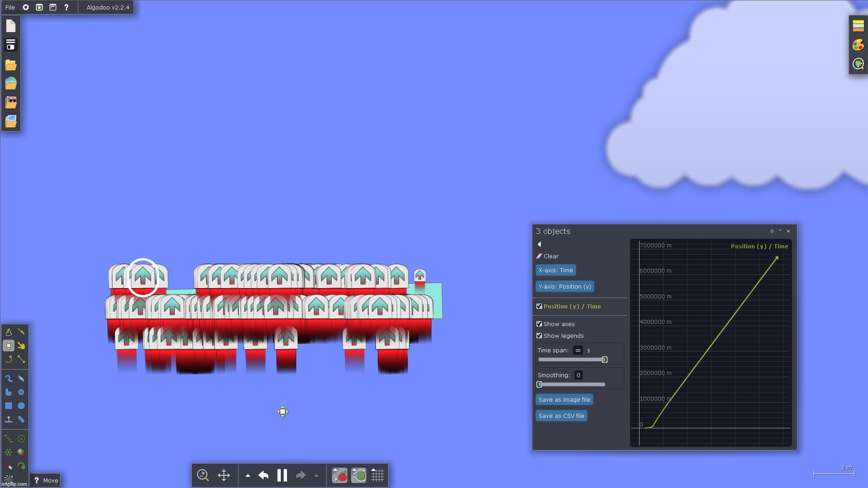868x488 pixels.
Task: Click Save as CSV file
Action: pyautogui.click(x=561, y=416)
